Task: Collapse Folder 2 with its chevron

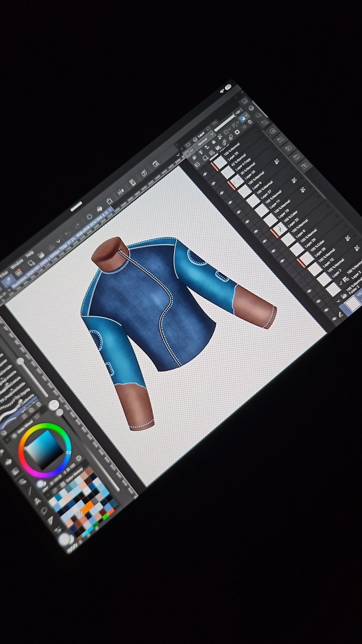Action: coord(337,301)
